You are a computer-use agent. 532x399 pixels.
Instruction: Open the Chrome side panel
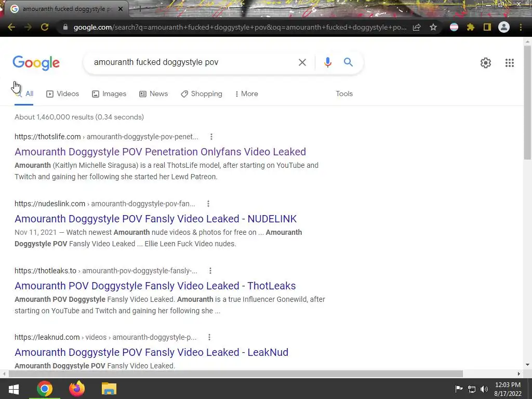point(487,27)
